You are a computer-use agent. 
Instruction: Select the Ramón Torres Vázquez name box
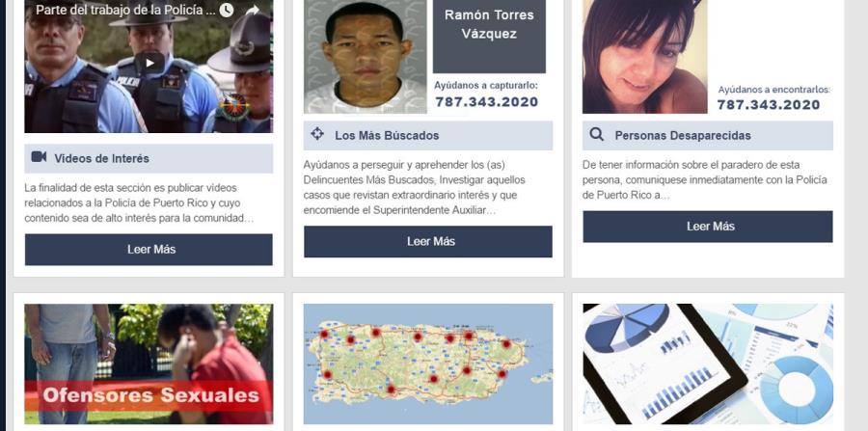coord(489,36)
